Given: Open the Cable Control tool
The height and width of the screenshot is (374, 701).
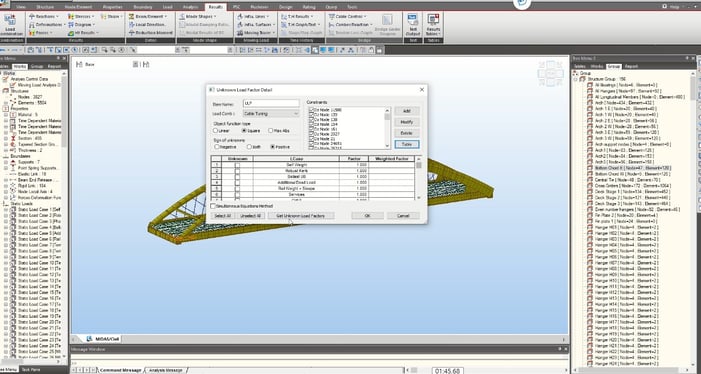Looking at the screenshot, I should [345, 16].
